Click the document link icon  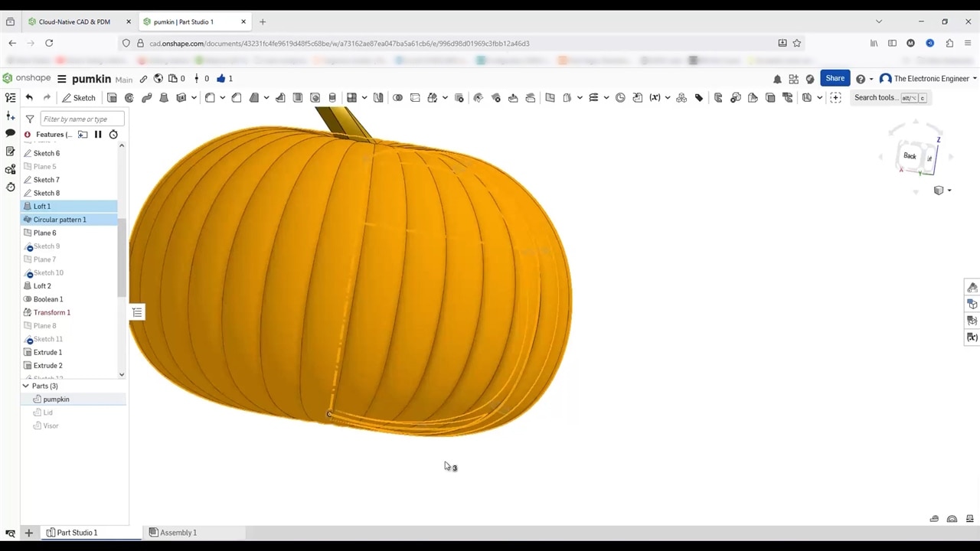click(x=143, y=79)
